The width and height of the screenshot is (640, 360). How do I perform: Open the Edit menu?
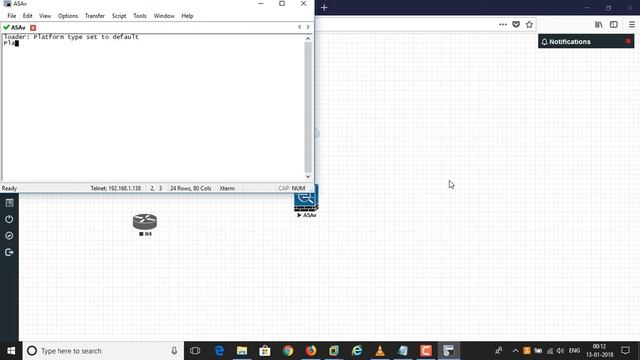(27, 16)
